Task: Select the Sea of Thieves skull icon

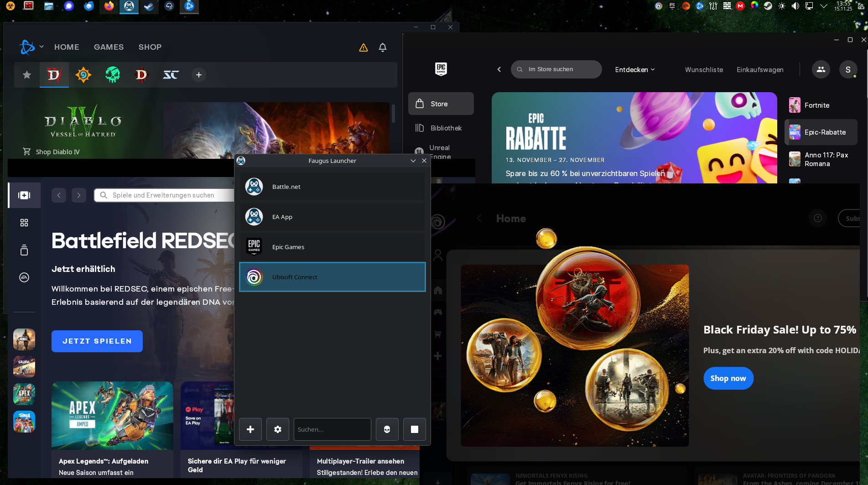Action: (x=113, y=75)
